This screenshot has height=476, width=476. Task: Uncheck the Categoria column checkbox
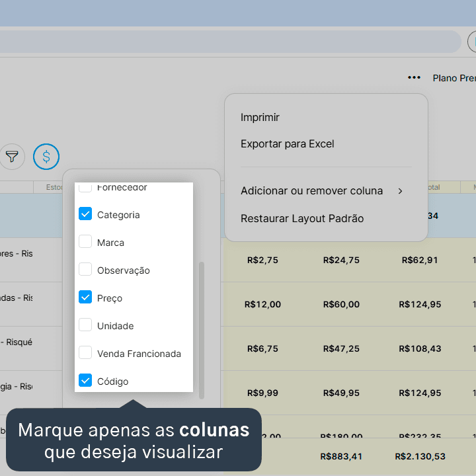(85, 214)
